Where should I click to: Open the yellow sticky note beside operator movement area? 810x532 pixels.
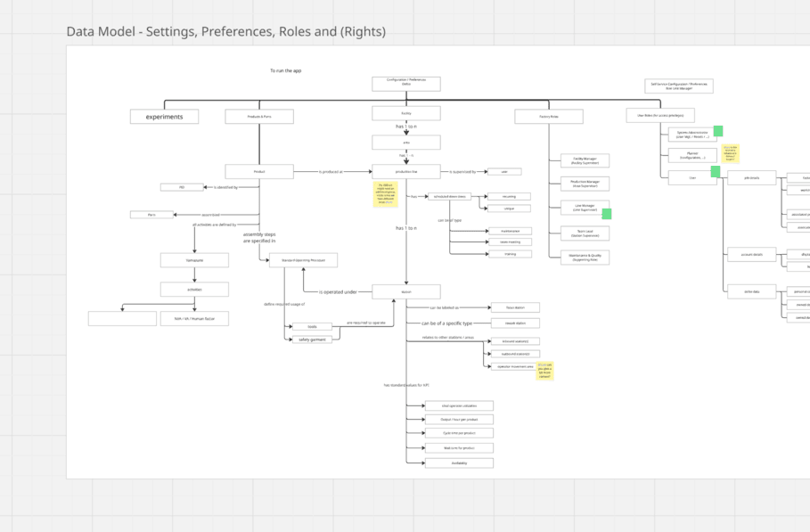coord(544,371)
